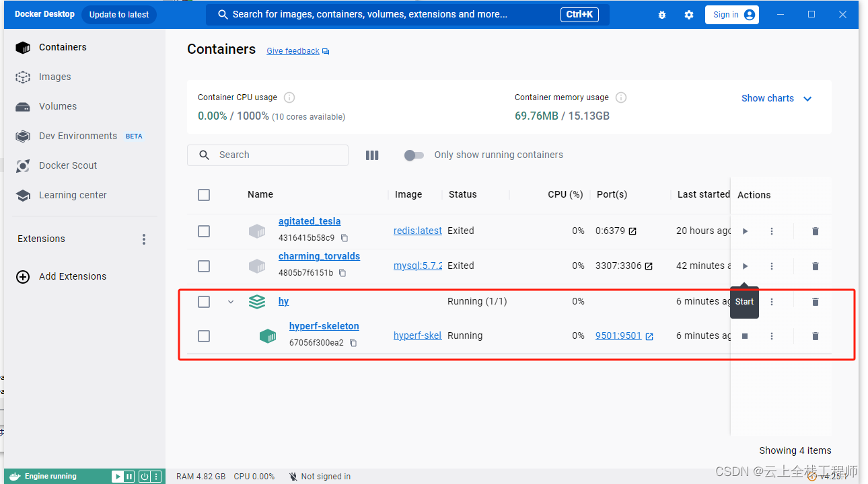The image size is (868, 484).
Task: Start the agitated_tesla container
Action: (745, 231)
